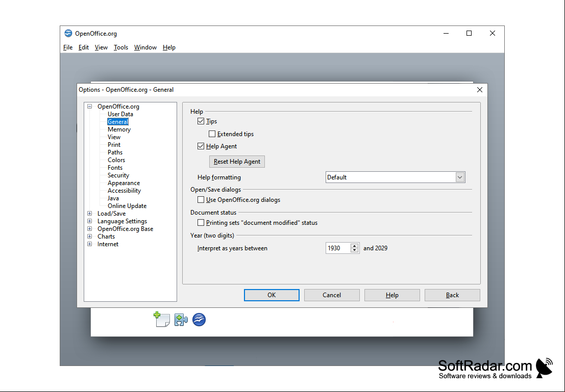565x392 pixels.
Task: Open the Tools menu
Action: tap(121, 47)
